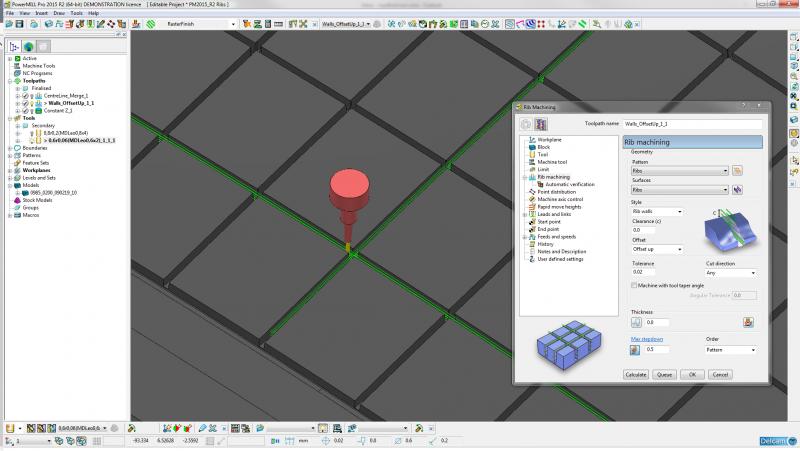Click the stepdown icon beside 0.5 field
The width and height of the screenshot is (800, 451).
tap(635, 350)
